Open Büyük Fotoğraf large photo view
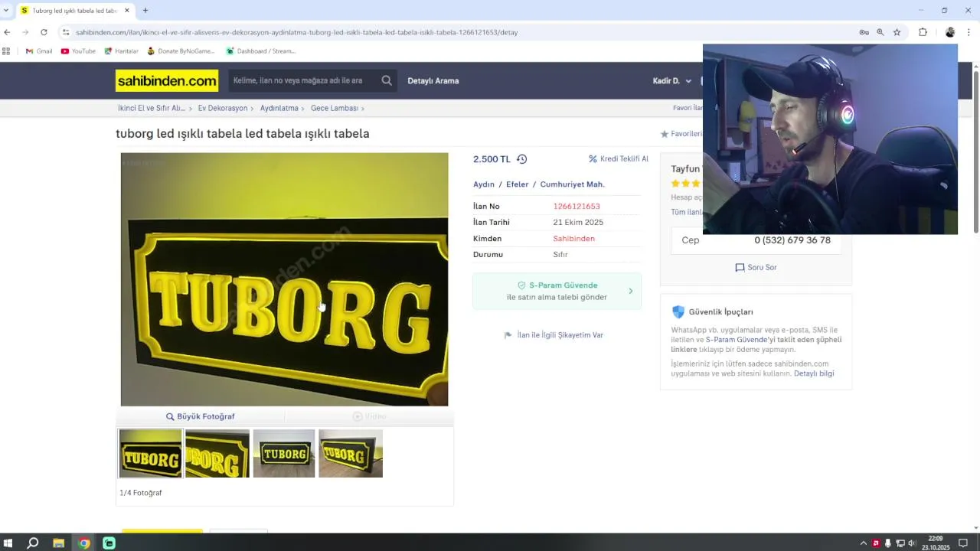The width and height of the screenshot is (980, 551). 201,416
